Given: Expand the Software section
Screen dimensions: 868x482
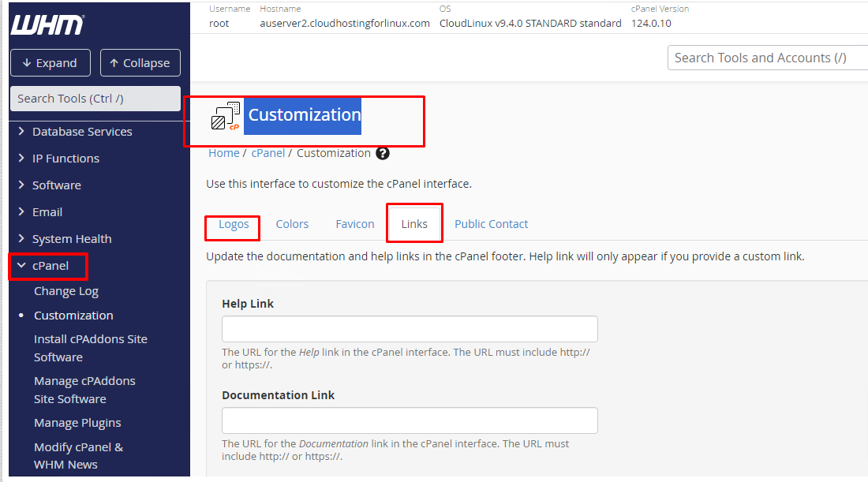Looking at the screenshot, I should point(56,185).
